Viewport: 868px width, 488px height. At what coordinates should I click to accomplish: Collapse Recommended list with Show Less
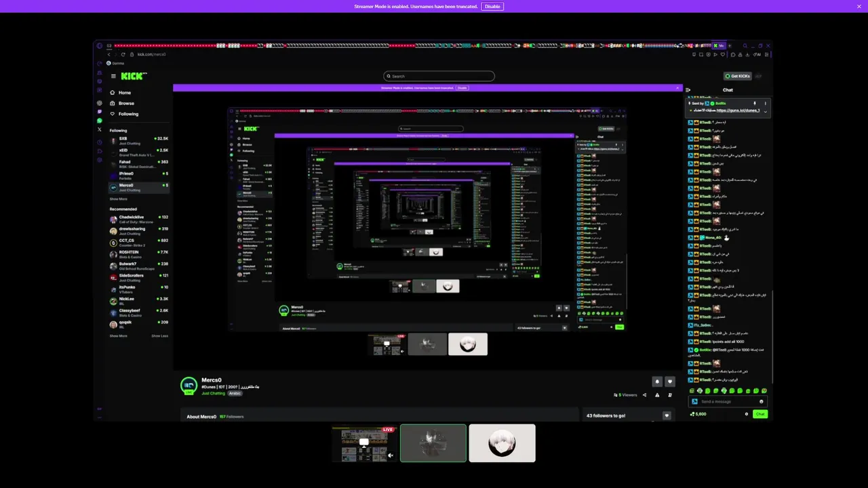[159, 335]
